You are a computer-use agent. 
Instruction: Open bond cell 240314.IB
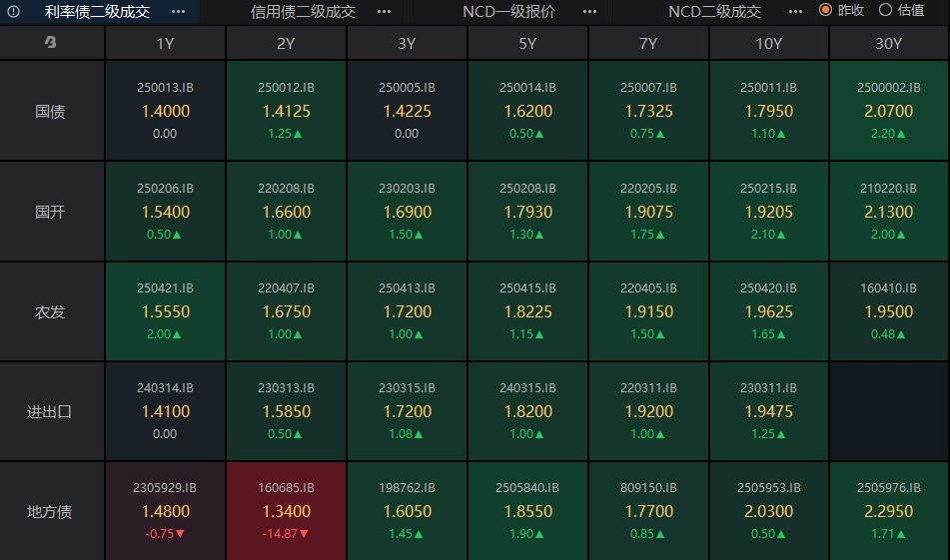tap(165, 411)
